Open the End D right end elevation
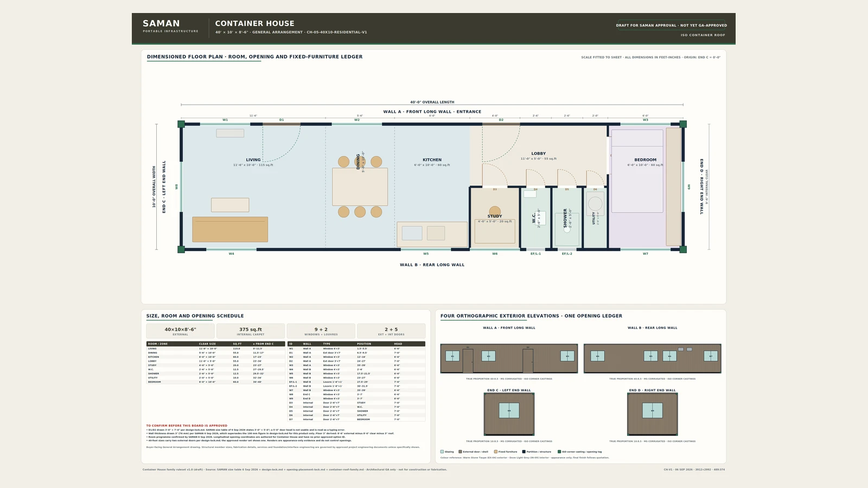This screenshot has width=868, height=488. 652,414
